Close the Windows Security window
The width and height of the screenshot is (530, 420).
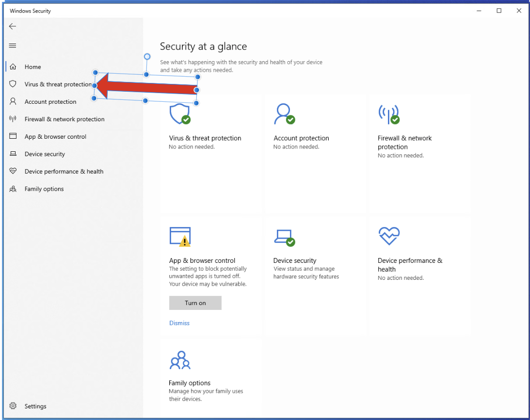tap(518, 11)
